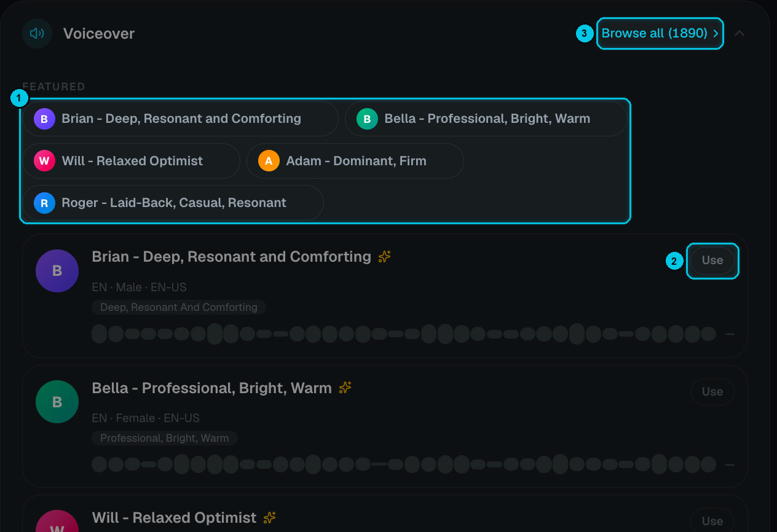Screen dimensions: 777x532
Task: Use the Will voice
Action: pos(712,521)
